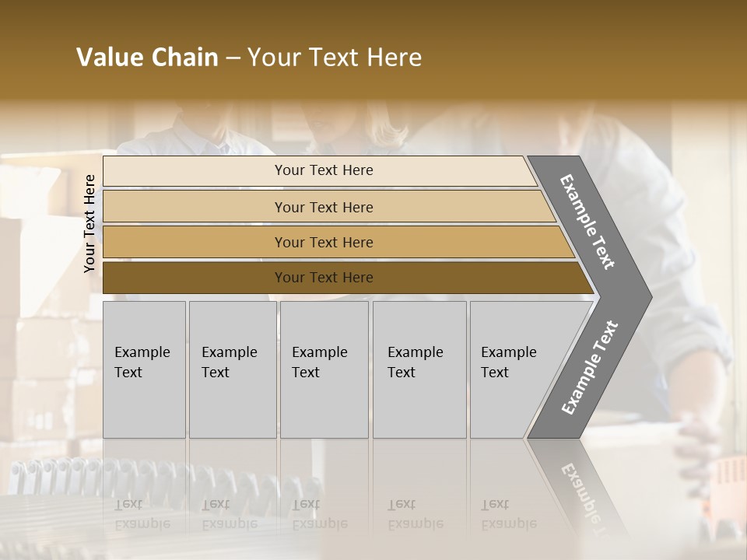Viewport: 747px width, 560px height.
Task: Select the second tan 'Your Text Here' bar
Action: 328,207
